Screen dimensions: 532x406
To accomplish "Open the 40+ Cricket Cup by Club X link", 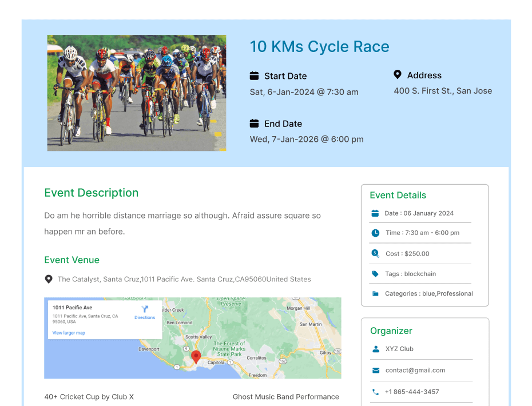I will coord(89,397).
